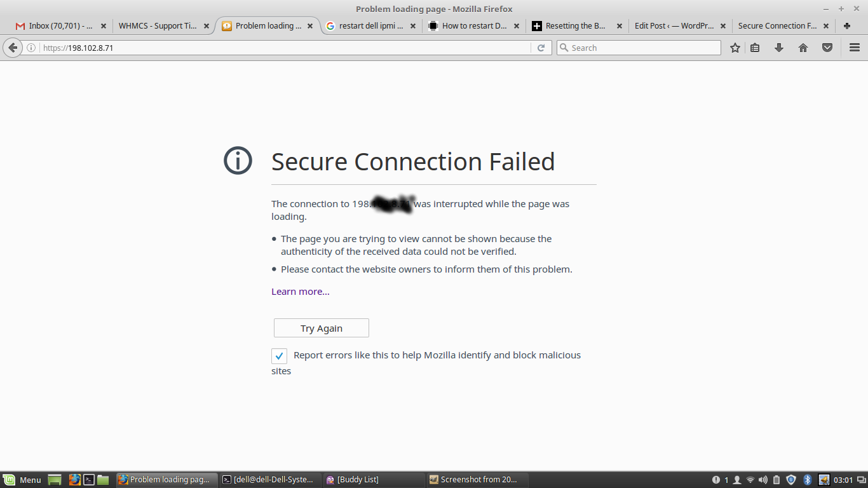Bookmark this page with the star icon

[x=735, y=48]
